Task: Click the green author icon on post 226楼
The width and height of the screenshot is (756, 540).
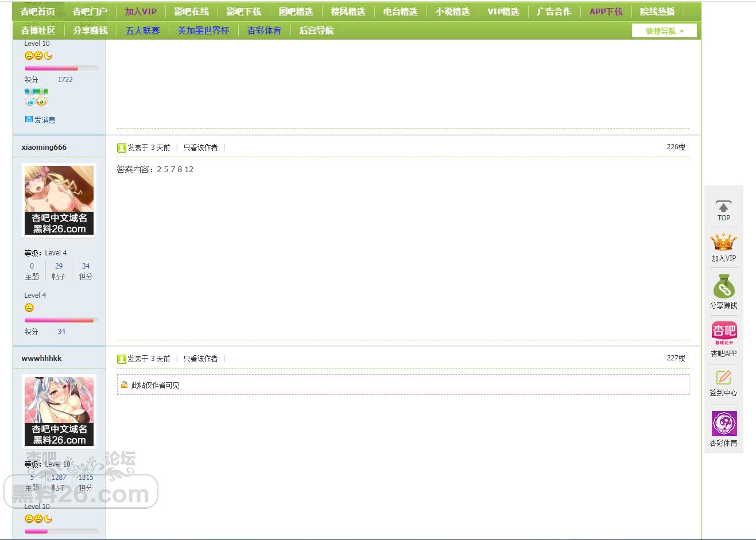Action: pos(121,148)
